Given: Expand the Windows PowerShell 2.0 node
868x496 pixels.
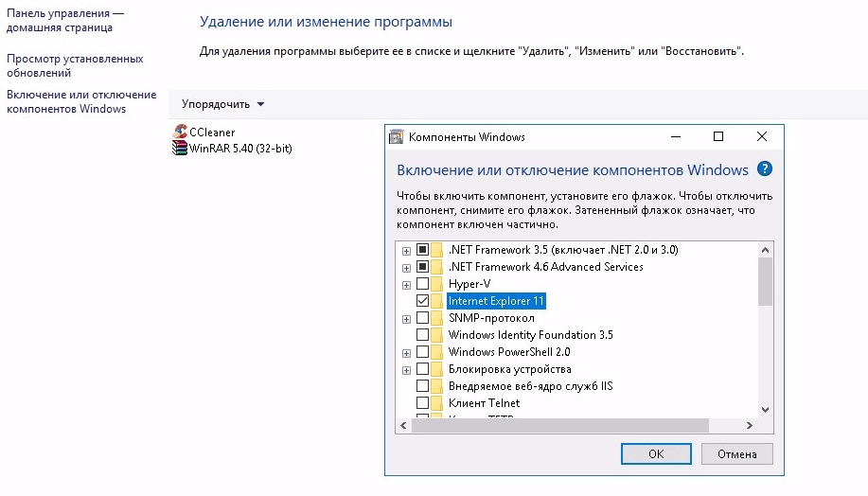Looking at the screenshot, I should (x=406, y=353).
